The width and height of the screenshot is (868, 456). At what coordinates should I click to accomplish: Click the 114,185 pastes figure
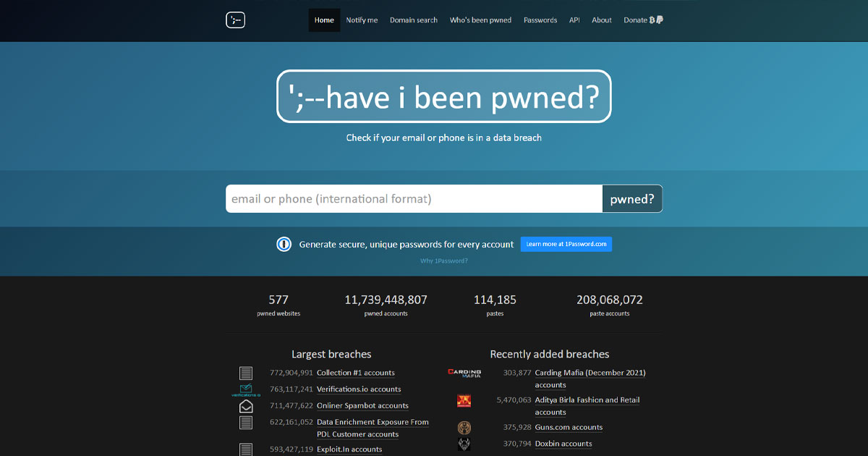pyautogui.click(x=495, y=300)
